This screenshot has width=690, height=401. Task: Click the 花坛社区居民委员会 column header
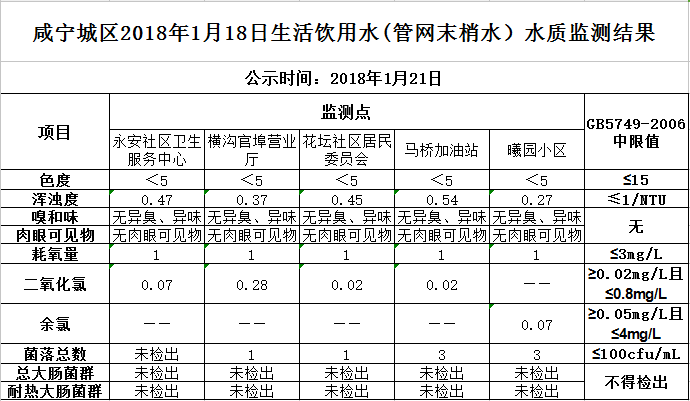[x=346, y=150]
